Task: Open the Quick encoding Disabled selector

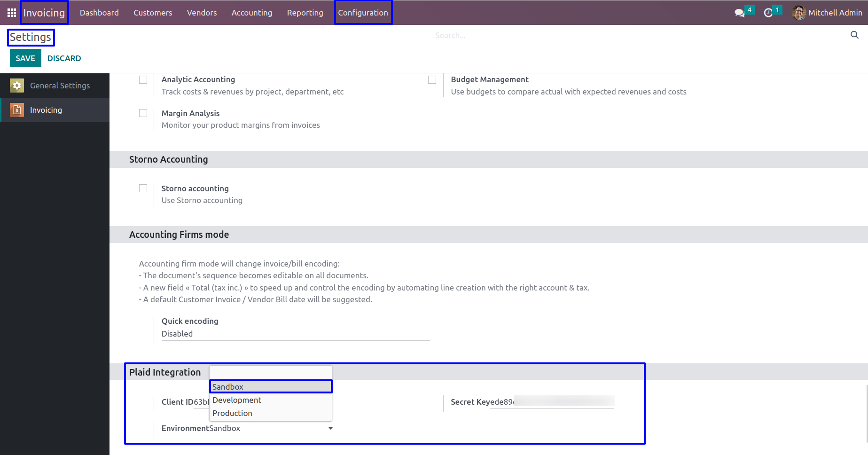Action: [296, 334]
